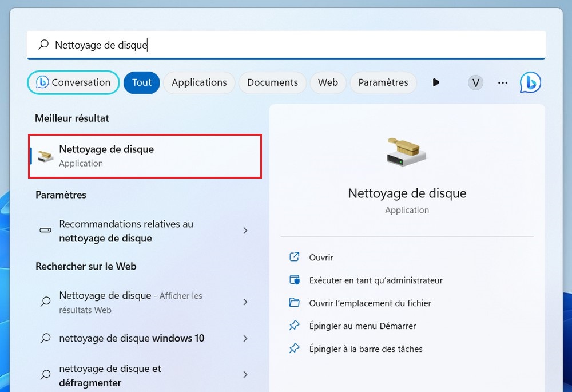Viewport: 572px width, 392px height.
Task: Click Ouvrir to launch the application
Action: pos(321,258)
